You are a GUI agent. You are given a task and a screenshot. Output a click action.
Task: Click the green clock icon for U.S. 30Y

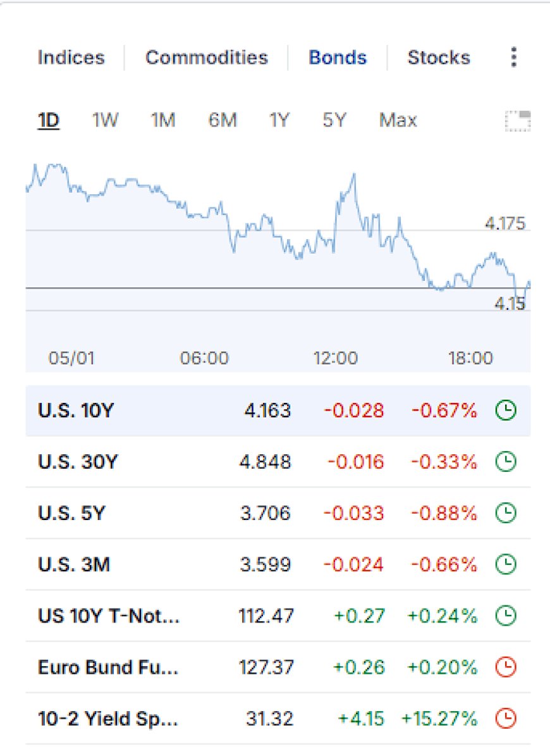506,462
